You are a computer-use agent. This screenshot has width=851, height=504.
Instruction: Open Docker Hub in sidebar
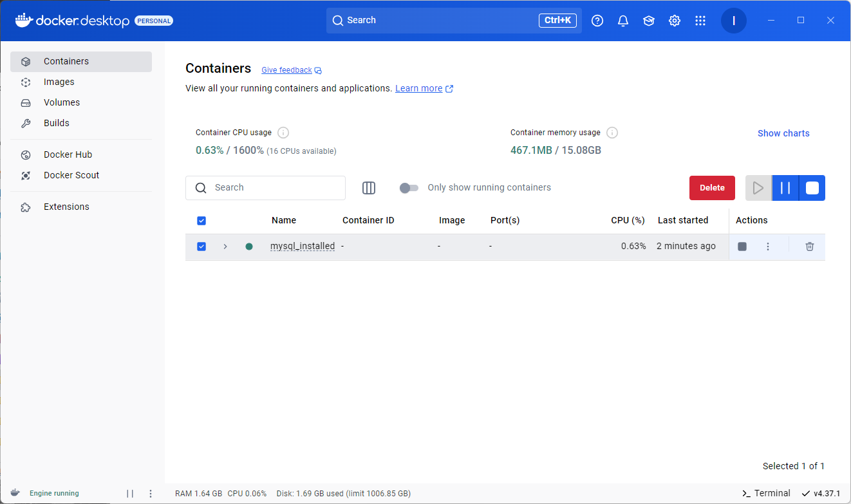81,155
